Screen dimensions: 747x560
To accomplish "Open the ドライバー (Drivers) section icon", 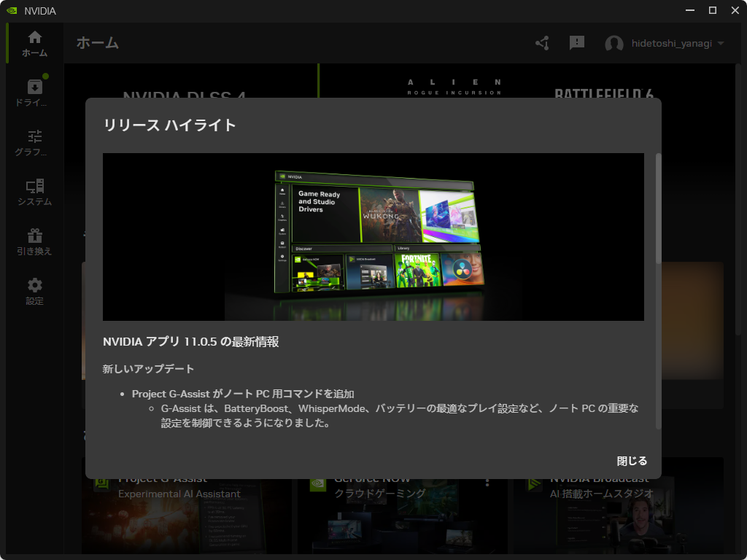I will (x=34, y=87).
